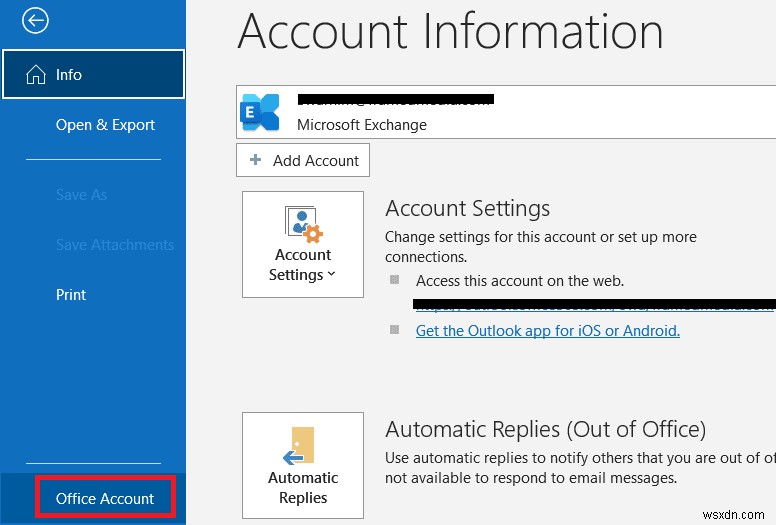This screenshot has width=776, height=525.
Task: Click the 'Use automatic replies to notify' text
Action: click(x=580, y=468)
